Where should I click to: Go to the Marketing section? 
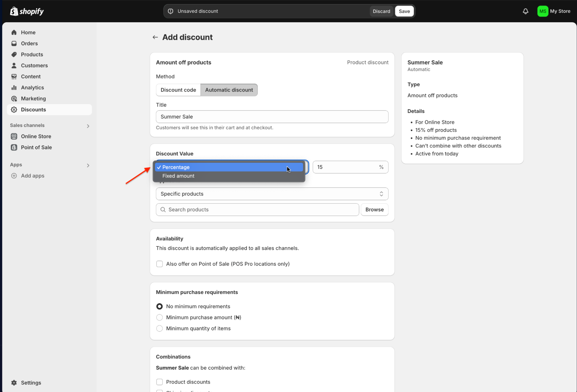[33, 98]
